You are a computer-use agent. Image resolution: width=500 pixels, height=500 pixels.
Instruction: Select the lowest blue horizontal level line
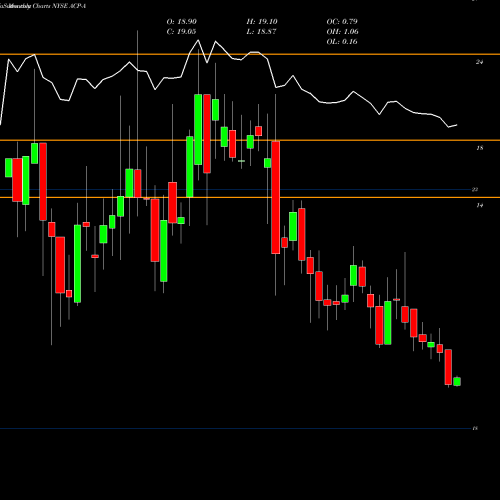(235, 429)
